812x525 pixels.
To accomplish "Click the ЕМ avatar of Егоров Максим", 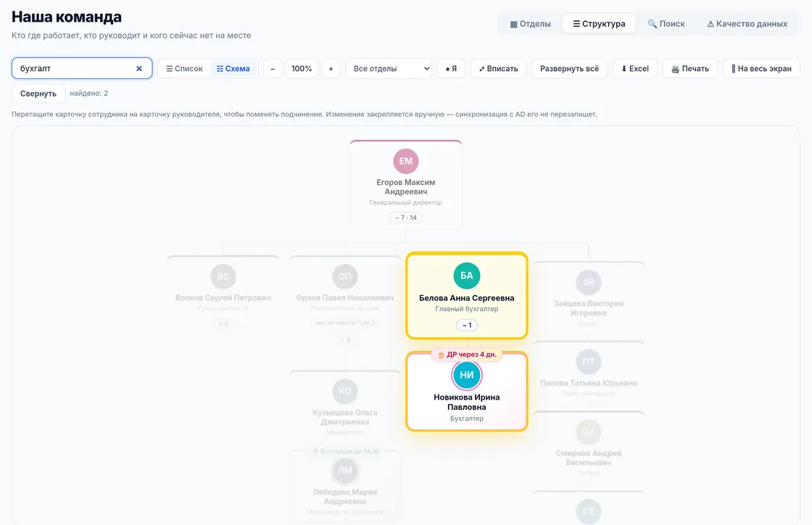I will click(x=406, y=161).
